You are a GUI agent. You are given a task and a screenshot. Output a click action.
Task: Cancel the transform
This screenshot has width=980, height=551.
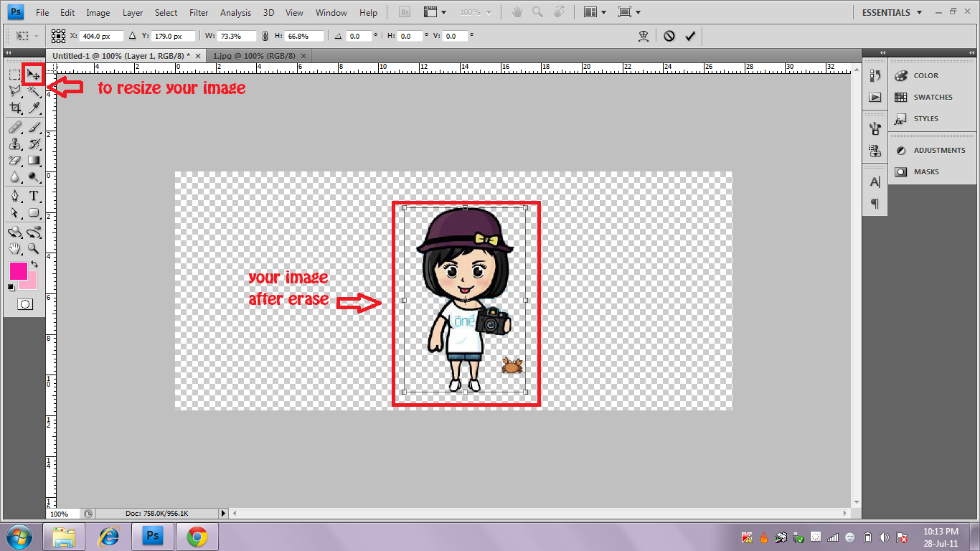click(669, 36)
